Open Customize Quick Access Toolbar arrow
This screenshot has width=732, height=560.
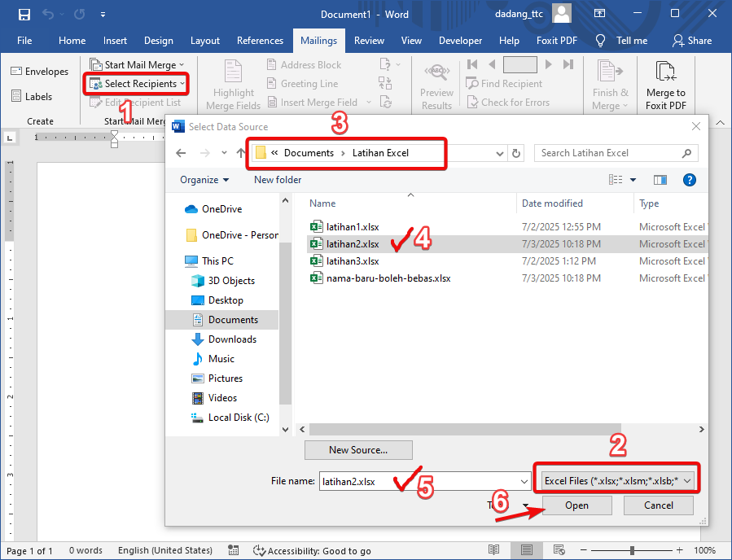point(103,15)
